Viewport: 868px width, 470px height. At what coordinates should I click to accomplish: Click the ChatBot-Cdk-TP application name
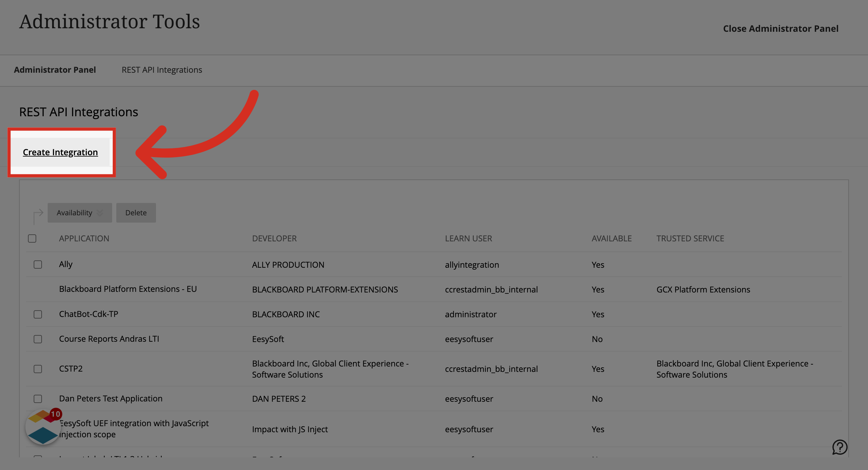89,314
